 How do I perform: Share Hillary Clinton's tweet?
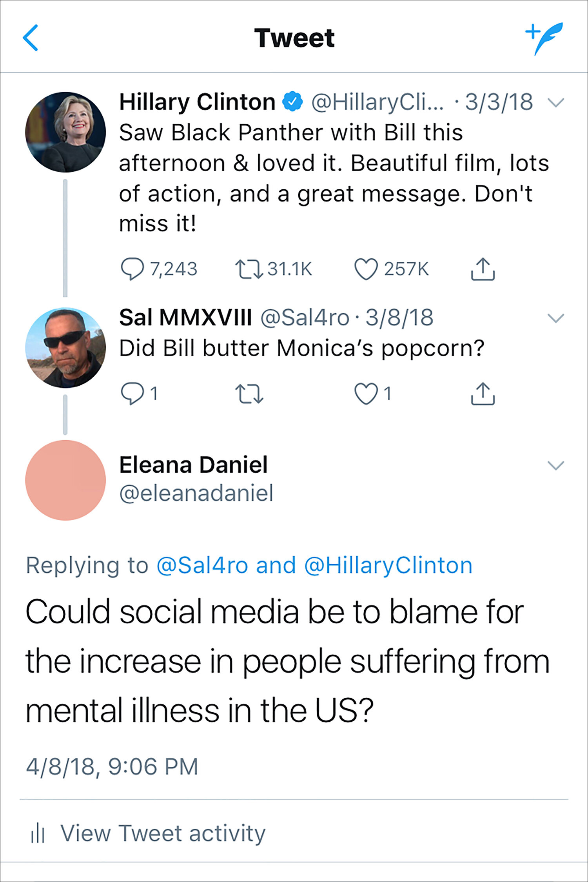[x=483, y=269]
